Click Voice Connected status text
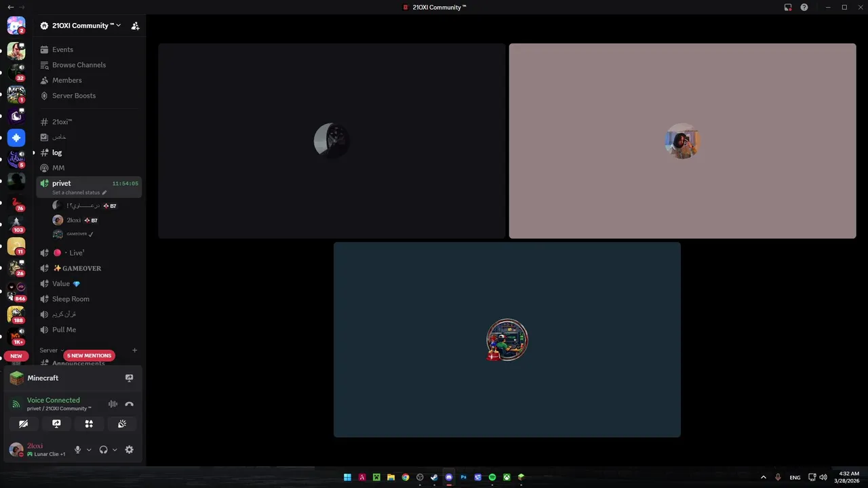Screen dimensions: 868x488 pyautogui.click(x=54, y=401)
